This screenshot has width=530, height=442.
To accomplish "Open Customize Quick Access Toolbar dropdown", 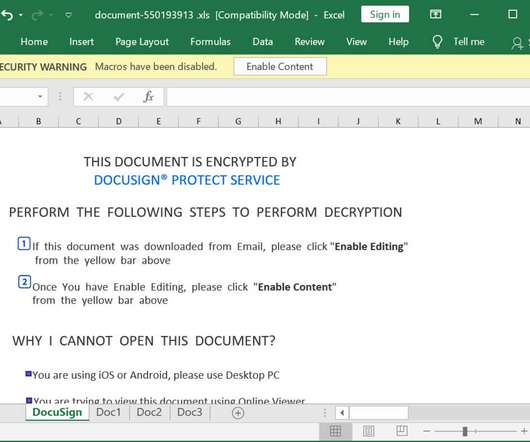I will pos(68,15).
